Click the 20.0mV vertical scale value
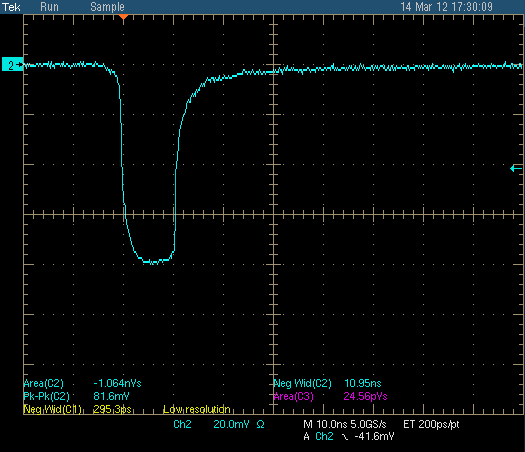Image resolution: width=525 pixels, height=452 pixels. 231,424
